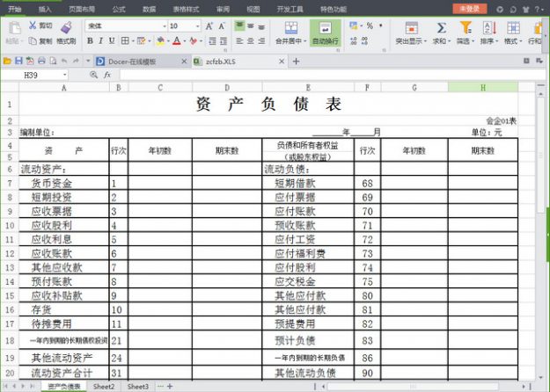The height and width of the screenshot is (392, 550).
Task: Toggle bold formatting
Action: [90, 40]
